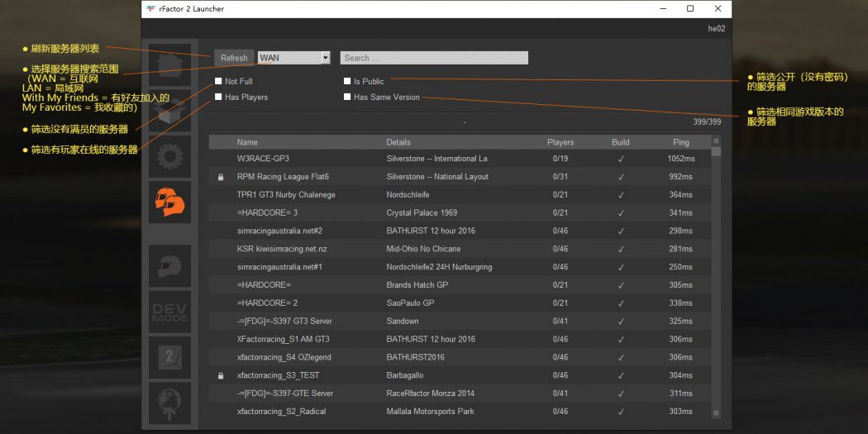Click RaceRfactor Monza 2014 details

pyautogui.click(x=430, y=393)
